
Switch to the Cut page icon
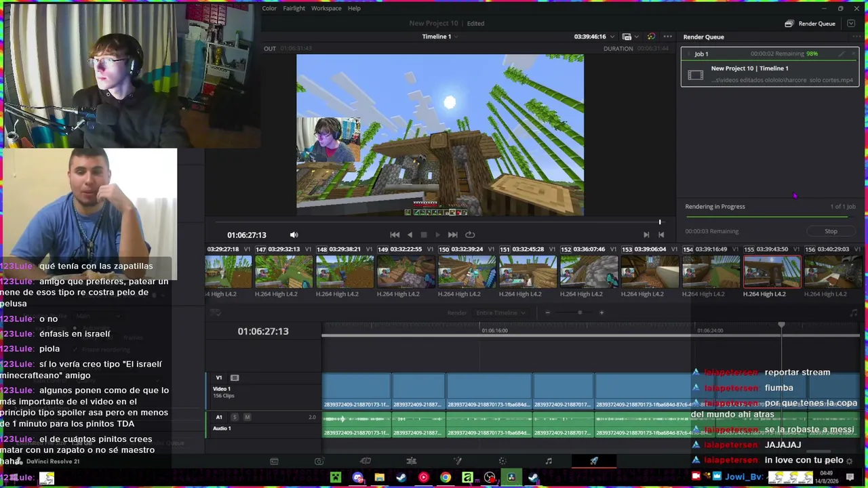coord(319,462)
